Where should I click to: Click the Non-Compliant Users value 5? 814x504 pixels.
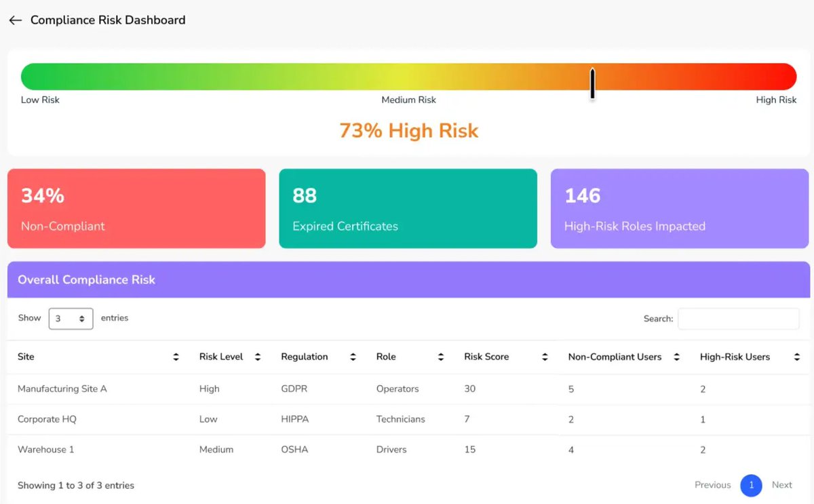coord(571,389)
